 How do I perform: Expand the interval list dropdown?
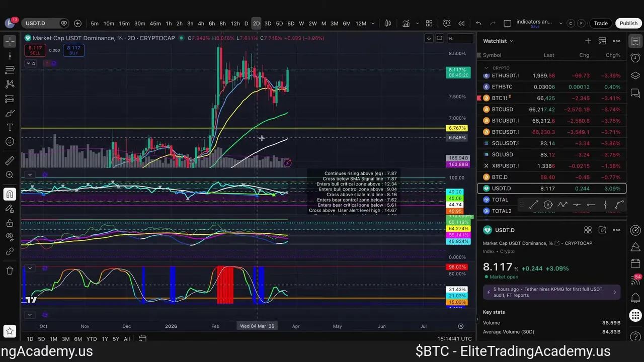click(373, 23)
